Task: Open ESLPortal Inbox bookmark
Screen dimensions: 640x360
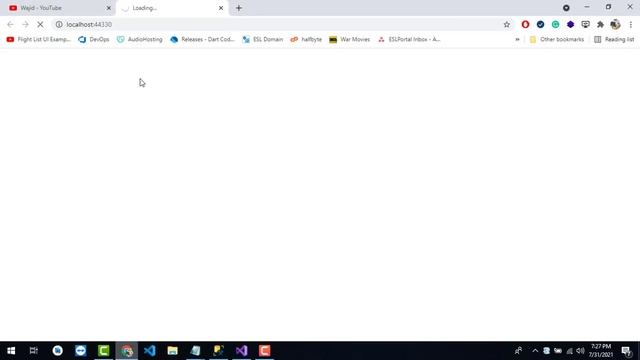Action: [x=409, y=40]
